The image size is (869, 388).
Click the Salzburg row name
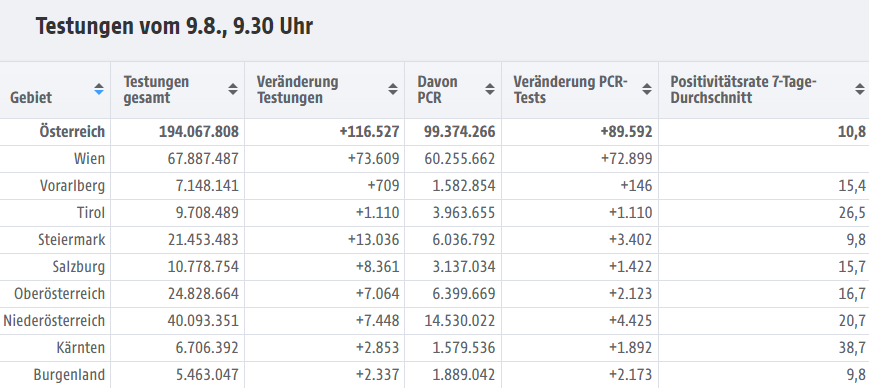click(x=79, y=267)
